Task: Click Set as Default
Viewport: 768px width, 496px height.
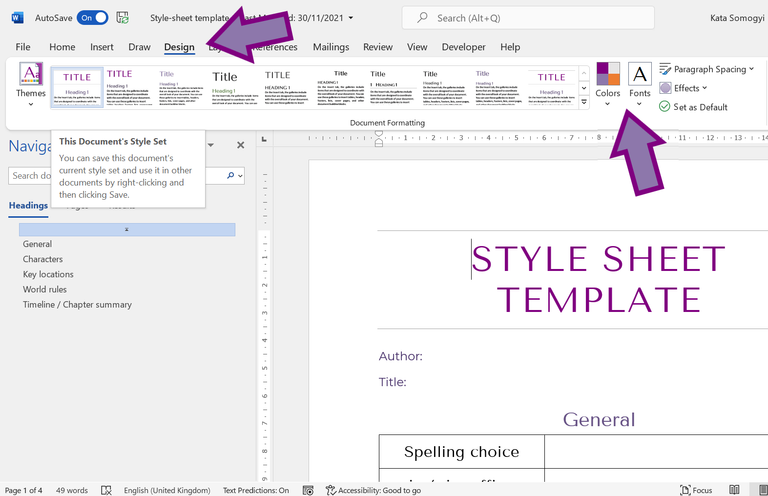Action: tap(693, 107)
